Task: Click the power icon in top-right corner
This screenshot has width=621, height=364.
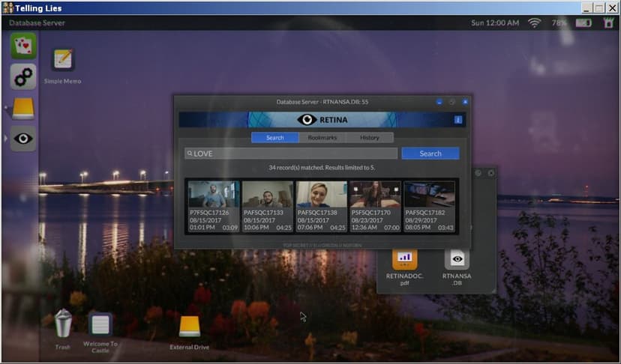Action: click(x=608, y=23)
